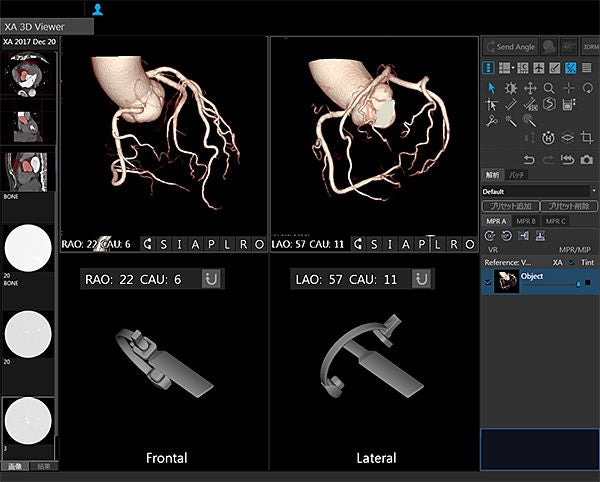Toggle the Tint checkbox
Screen dimensions: 600x482
[572, 262]
